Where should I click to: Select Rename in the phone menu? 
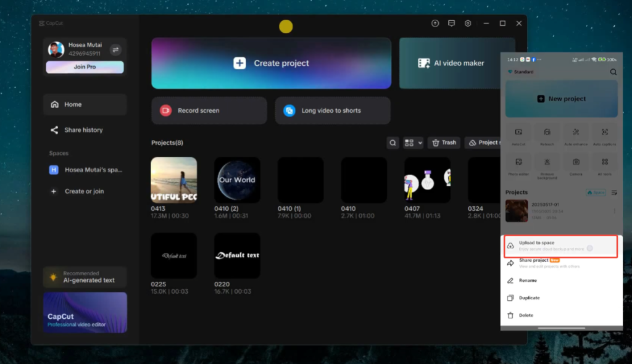560,281
